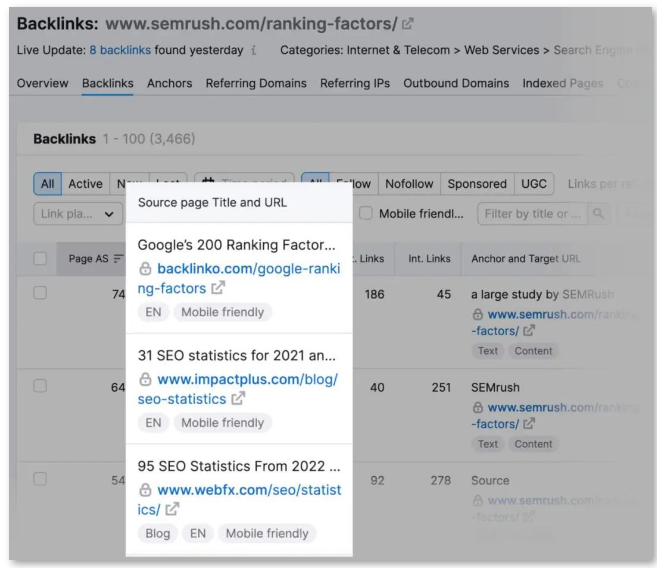The height and width of the screenshot is (568, 657).
Task: Select the All backlink status filter button
Action: tap(47, 184)
